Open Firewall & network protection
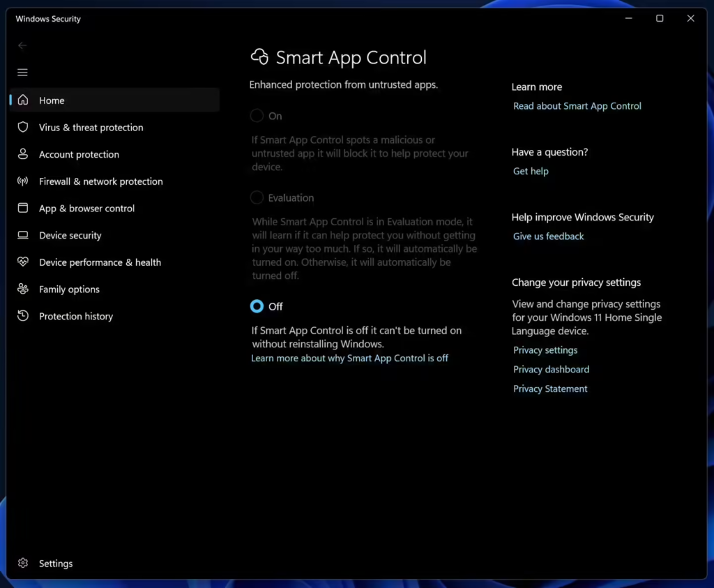 point(100,181)
